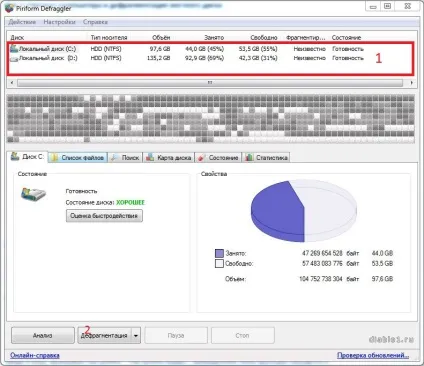
Task: Click the purple Занято color swatch
Action: 219,253
